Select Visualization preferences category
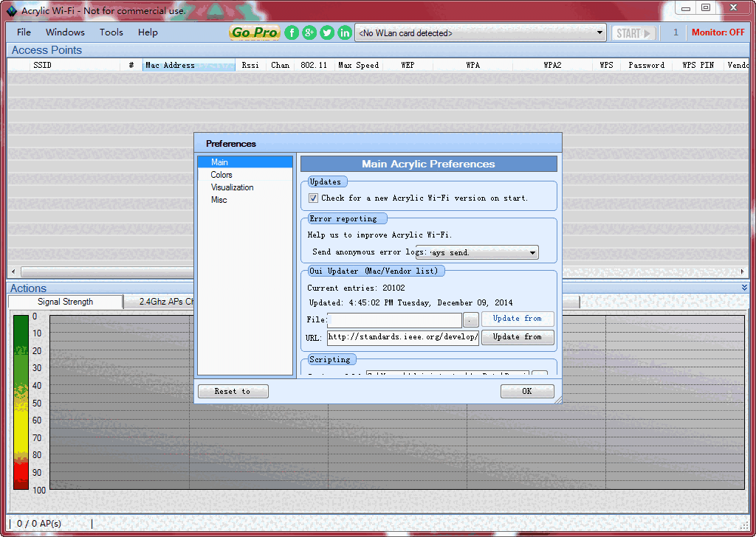Screen dimensions: 756x537 [x=232, y=187]
